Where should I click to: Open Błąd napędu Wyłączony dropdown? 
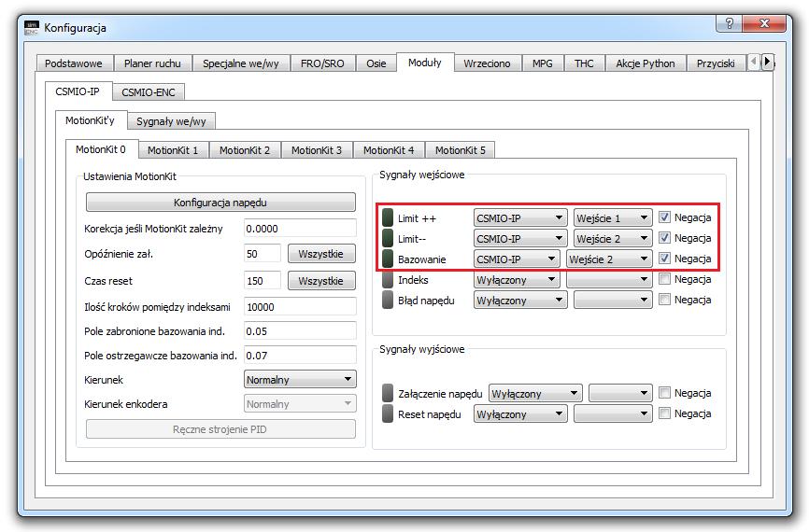520,301
